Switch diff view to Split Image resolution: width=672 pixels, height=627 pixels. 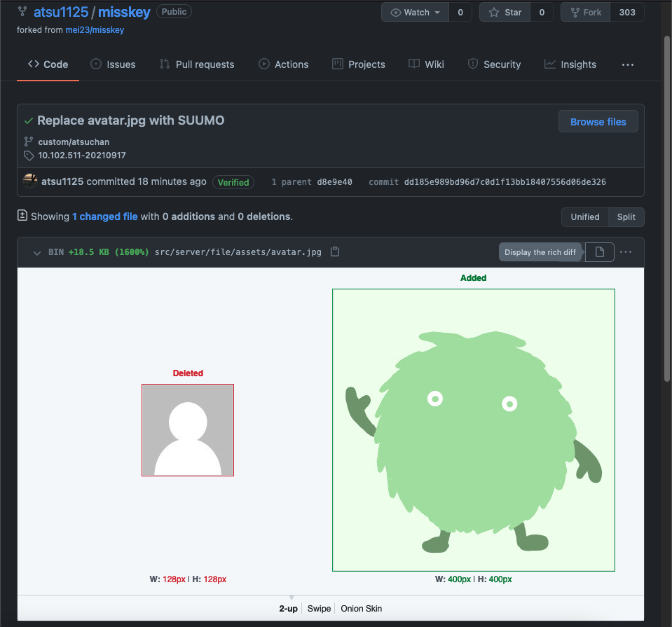click(x=626, y=217)
